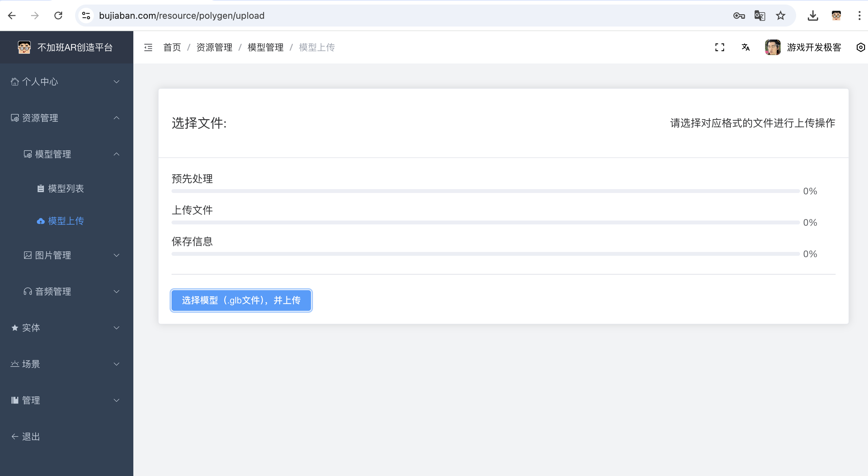Click the 图片管理 menu label
Screen dimensions: 868x476
pos(53,255)
